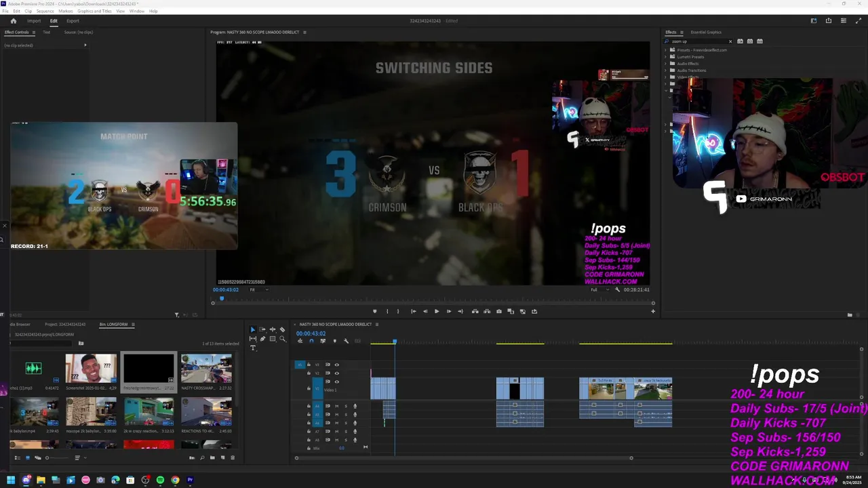
Task: Toggle Video 1 track output eye
Action: point(336,382)
